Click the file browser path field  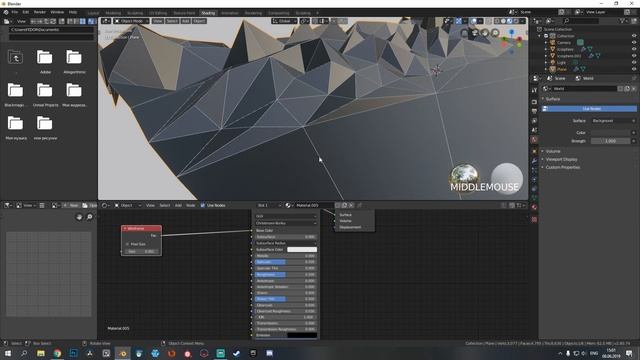click(51, 30)
